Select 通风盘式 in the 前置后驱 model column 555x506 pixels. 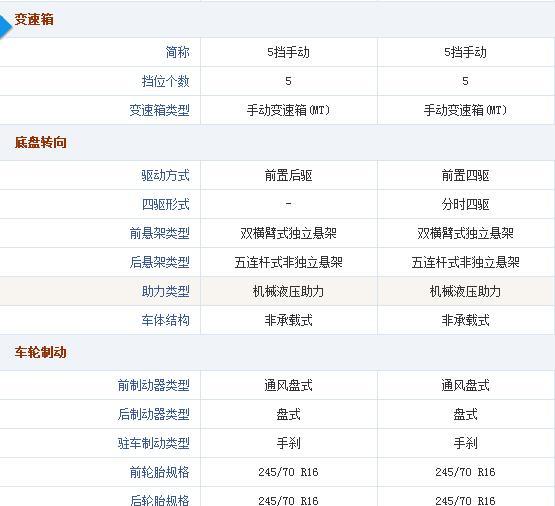coord(288,385)
